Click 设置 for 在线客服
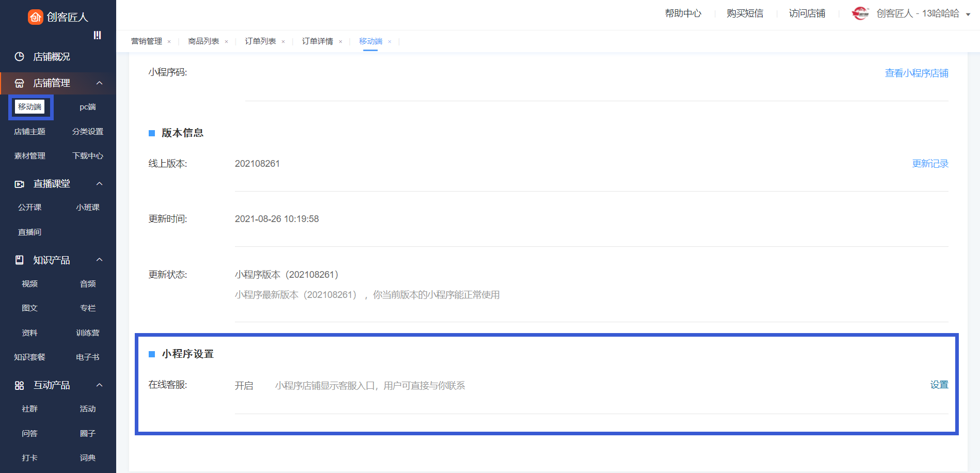The image size is (980, 473). coord(939,385)
